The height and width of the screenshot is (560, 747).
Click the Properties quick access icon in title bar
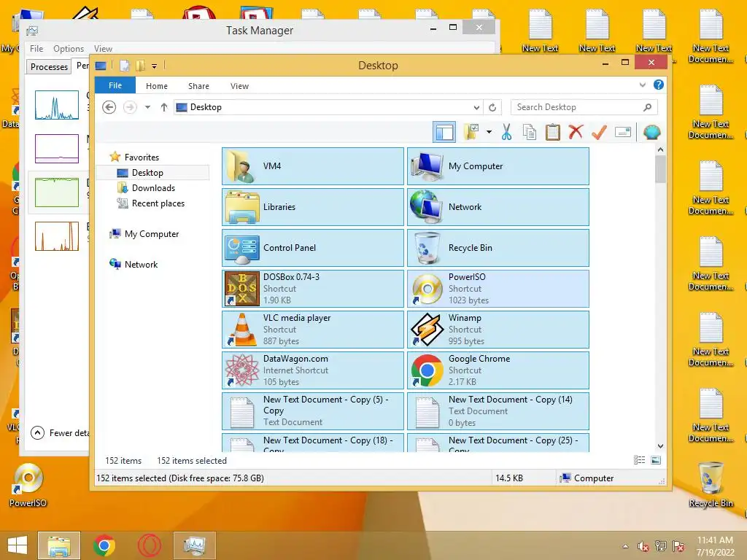click(124, 66)
